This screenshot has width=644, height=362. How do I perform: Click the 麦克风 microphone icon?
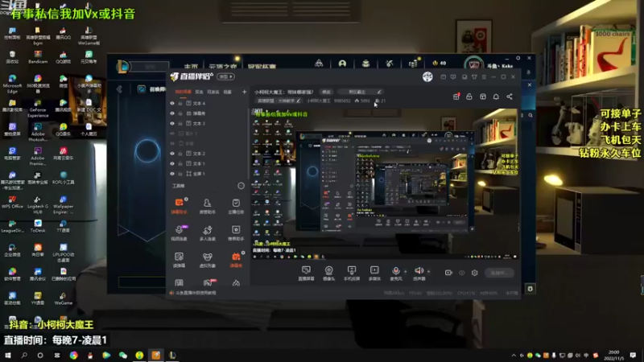click(x=395, y=271)
